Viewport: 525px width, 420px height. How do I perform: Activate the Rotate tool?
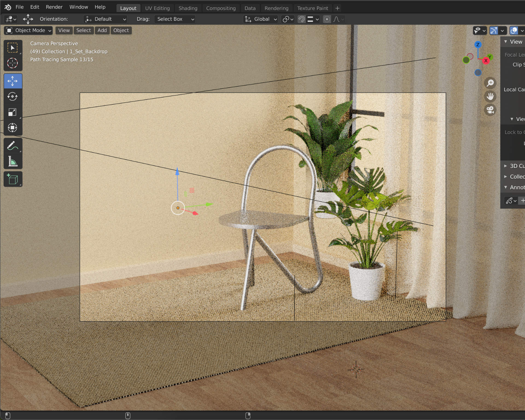[13, 97]
